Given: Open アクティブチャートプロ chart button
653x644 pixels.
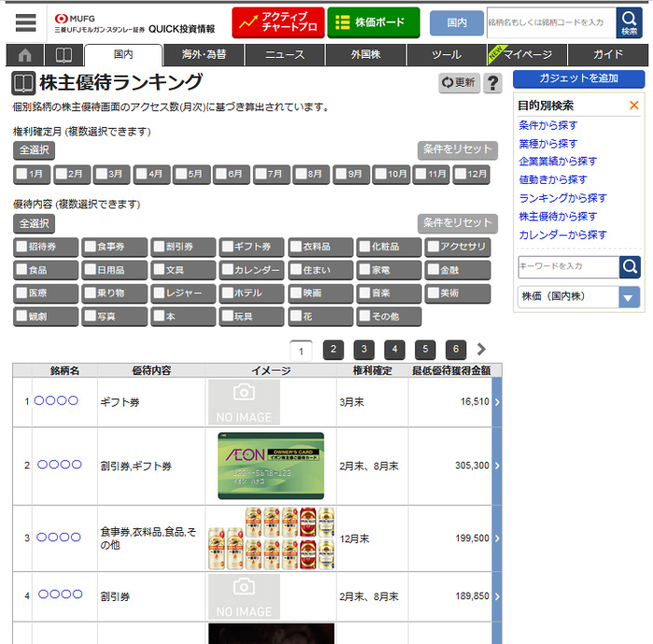Looking at the screenshot, I should (x=277, y=22).
